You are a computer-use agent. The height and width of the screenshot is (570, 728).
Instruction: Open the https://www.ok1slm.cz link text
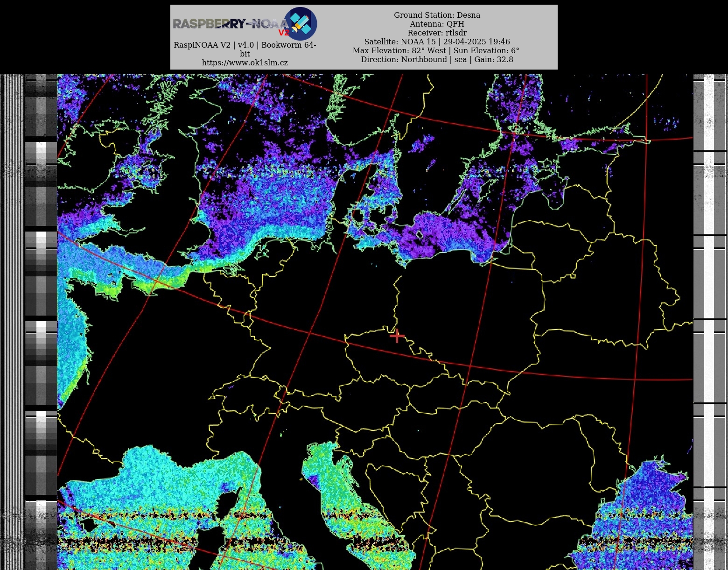click(245, 63)
